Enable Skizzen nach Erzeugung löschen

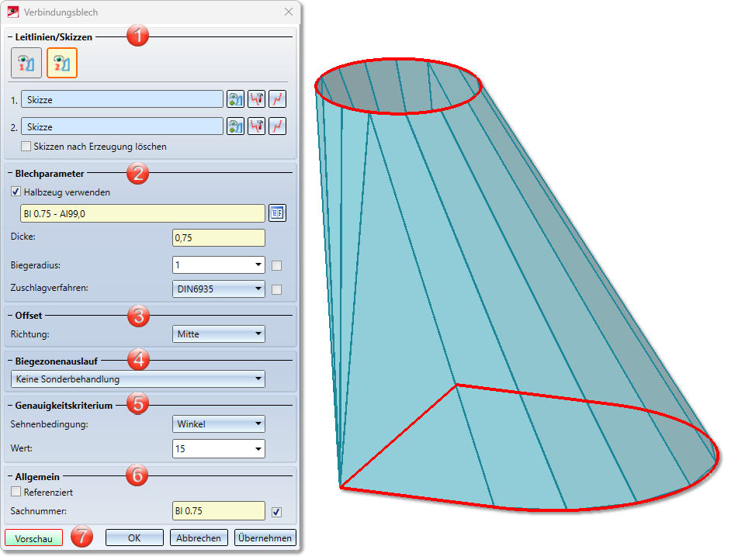tap(26, 147)
